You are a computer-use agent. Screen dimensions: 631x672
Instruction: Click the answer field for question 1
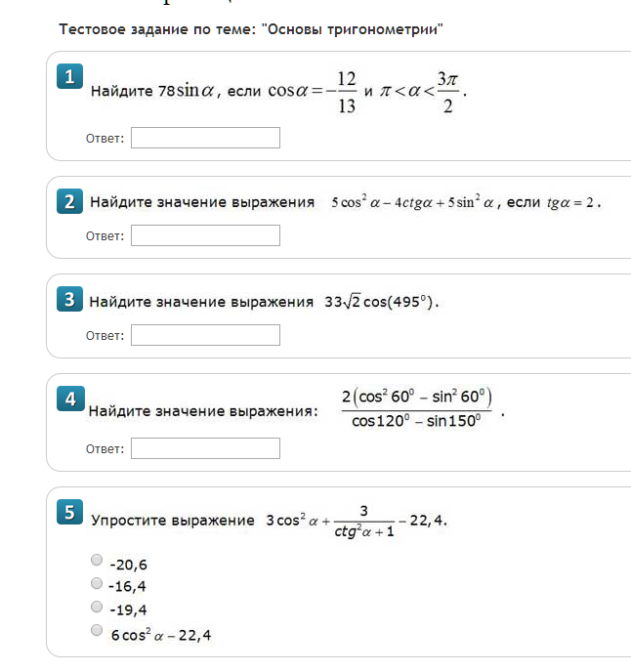pyautogui.click(x=205, y=138)
